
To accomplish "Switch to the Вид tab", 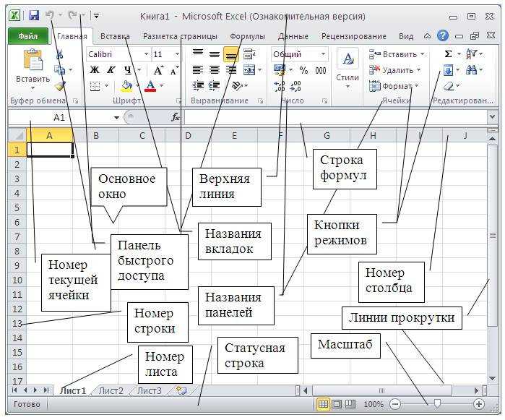I will click(x=406, y=36).
